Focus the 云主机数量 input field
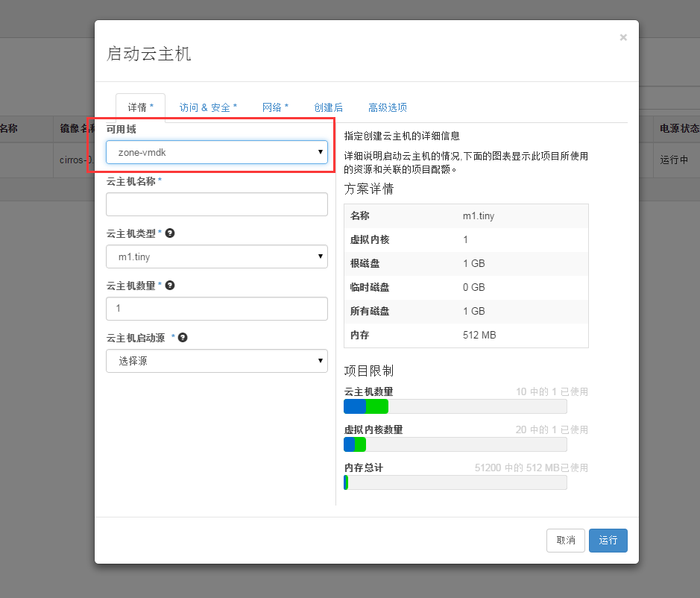This screenshot has width=700, height=598. (216, 309)
